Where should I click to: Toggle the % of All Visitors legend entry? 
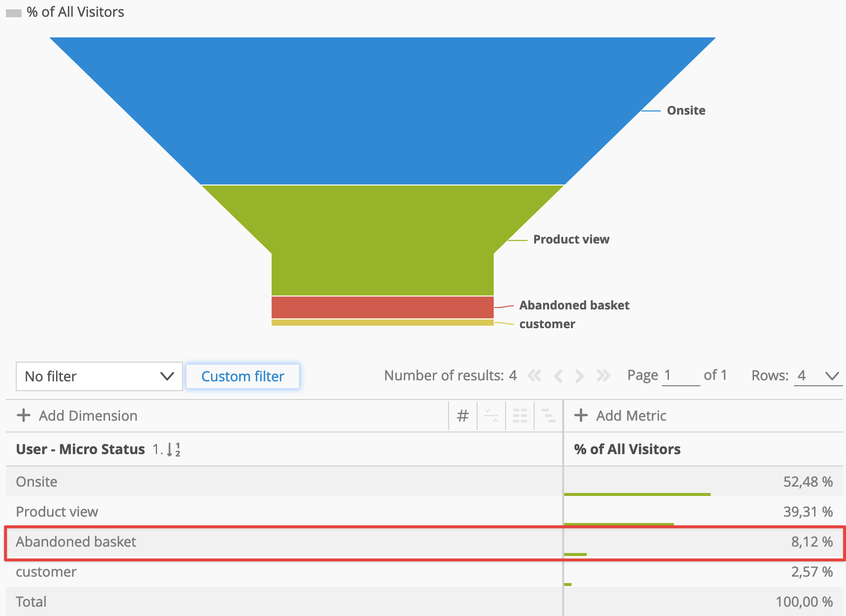[x=65, y=12]
